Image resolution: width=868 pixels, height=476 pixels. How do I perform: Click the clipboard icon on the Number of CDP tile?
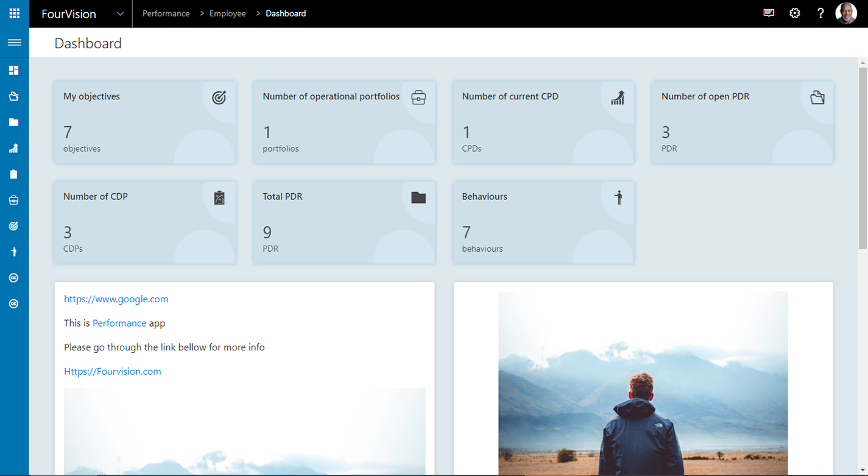219,197
